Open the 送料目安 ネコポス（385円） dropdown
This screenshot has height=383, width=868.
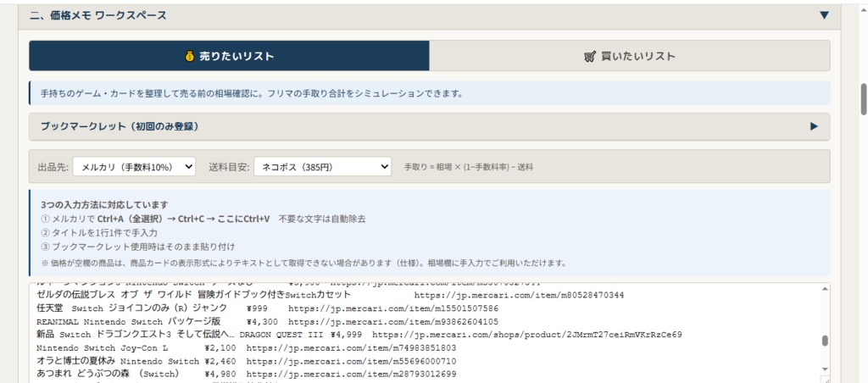click(x=323, y=167)
